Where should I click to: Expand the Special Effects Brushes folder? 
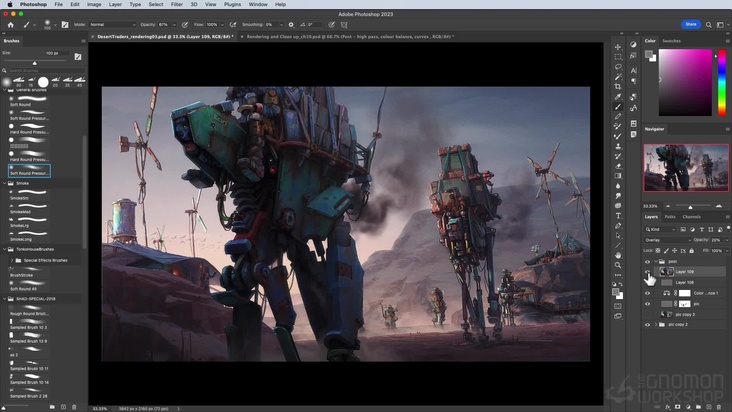click(x=12, y=260)
